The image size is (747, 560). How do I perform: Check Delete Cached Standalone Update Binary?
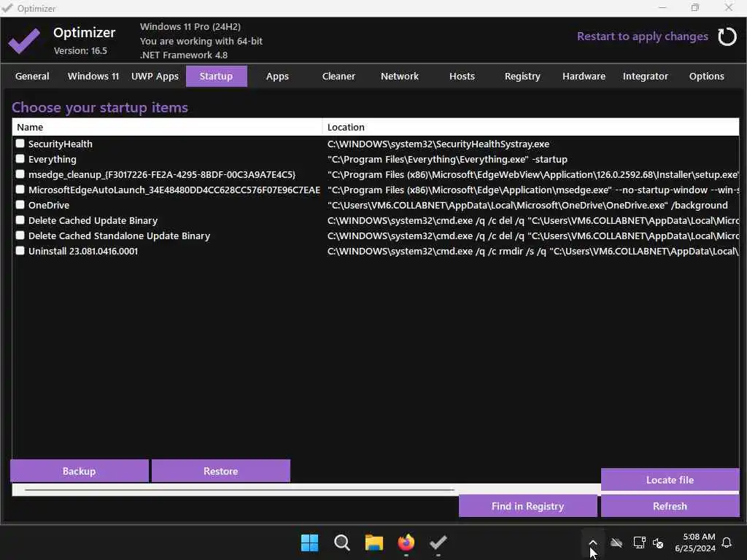click(x=20, y=236)
